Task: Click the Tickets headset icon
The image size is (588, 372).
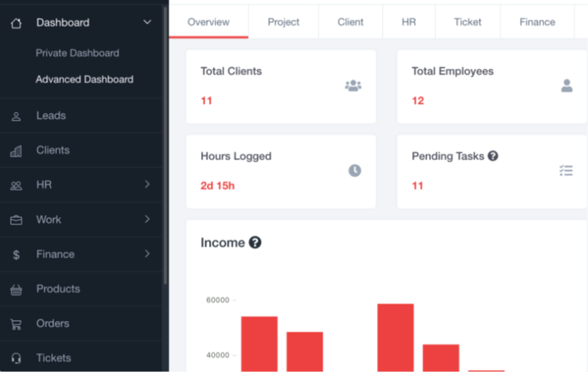Action: point(16,358)
